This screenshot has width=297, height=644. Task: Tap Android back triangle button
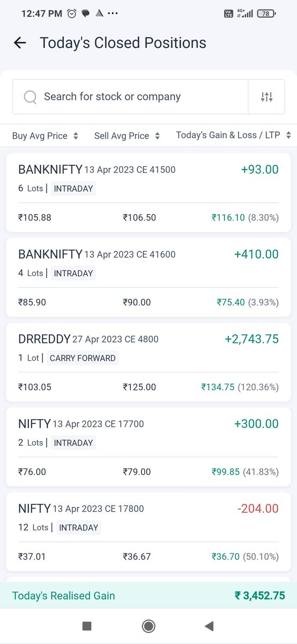click(210, 626)
